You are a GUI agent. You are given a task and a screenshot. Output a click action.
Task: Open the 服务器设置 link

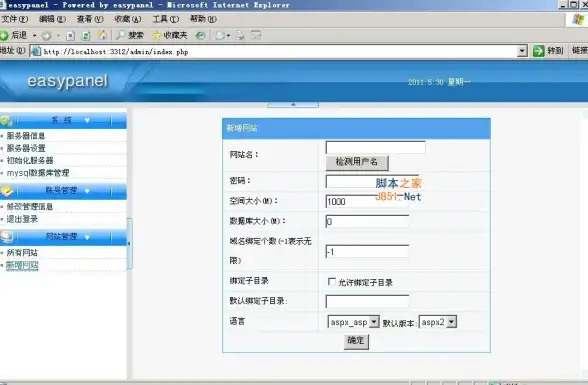[26, 148]
